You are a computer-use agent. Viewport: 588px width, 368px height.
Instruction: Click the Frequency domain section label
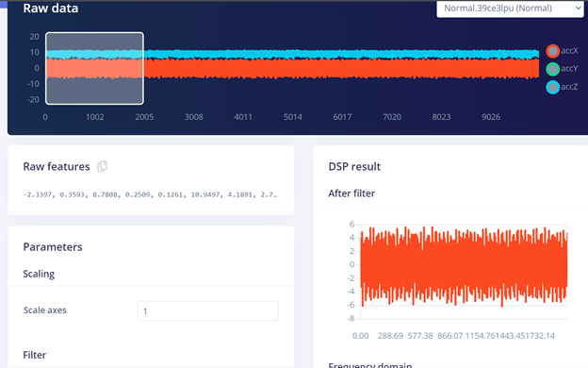(x=370, y=365)
